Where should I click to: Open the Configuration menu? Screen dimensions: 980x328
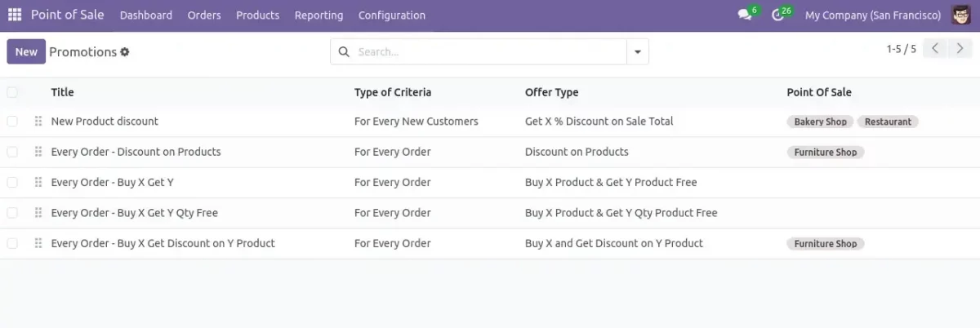(391, 16)
